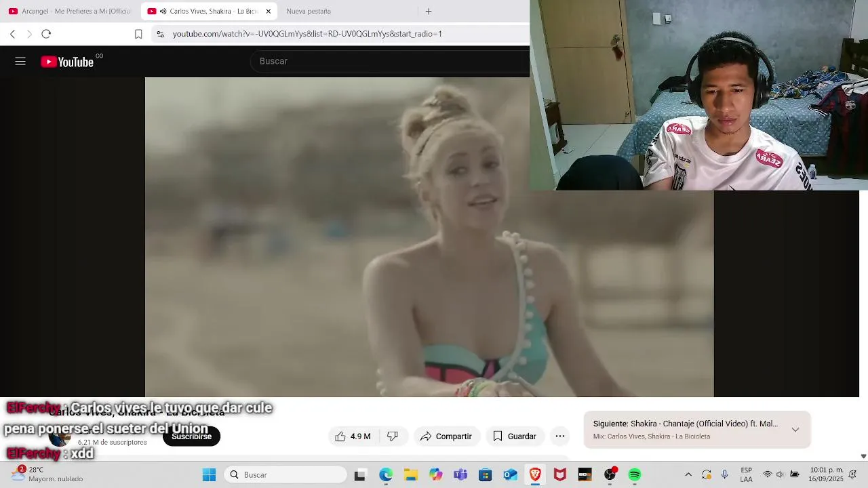
Task: Open Copilot from the taskbar
Action: coord(435,474)
